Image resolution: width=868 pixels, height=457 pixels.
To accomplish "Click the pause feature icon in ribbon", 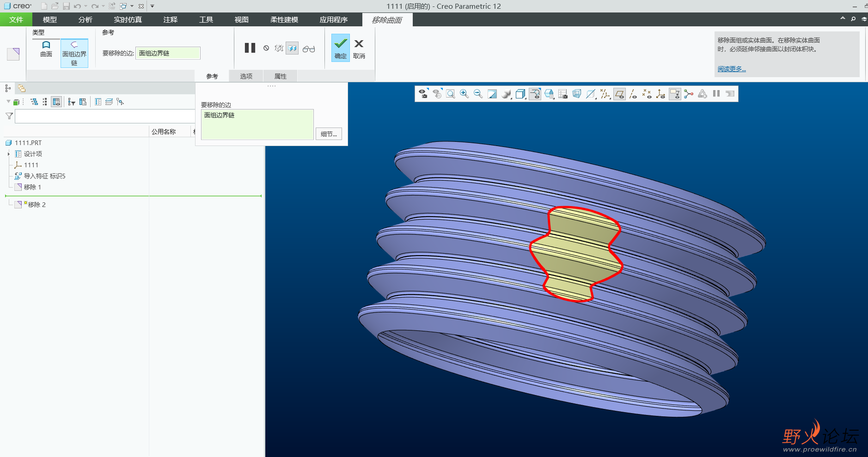I will click(x=250, y=48).
